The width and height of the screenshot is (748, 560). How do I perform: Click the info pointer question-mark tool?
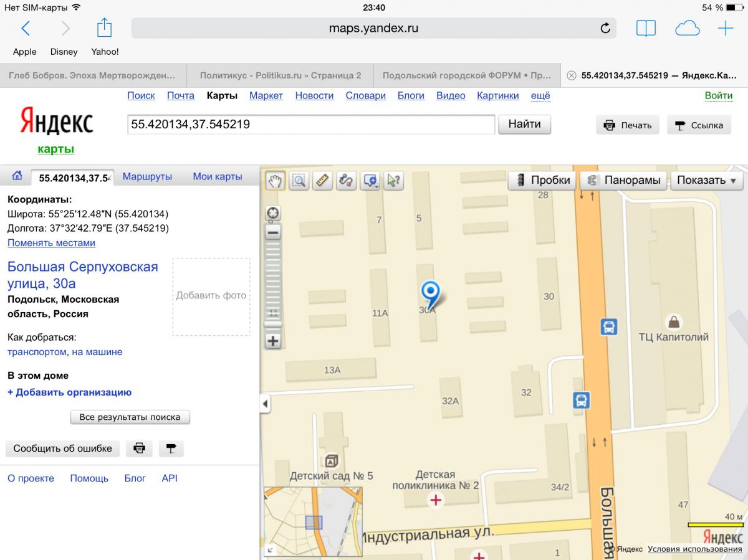(x=394, y=181)
